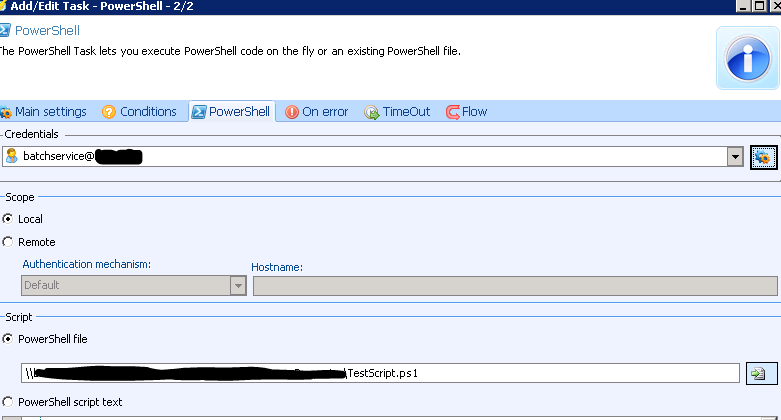Open the Flow tab
Viewport: 781px width, 420px height.
coord(467,112)
